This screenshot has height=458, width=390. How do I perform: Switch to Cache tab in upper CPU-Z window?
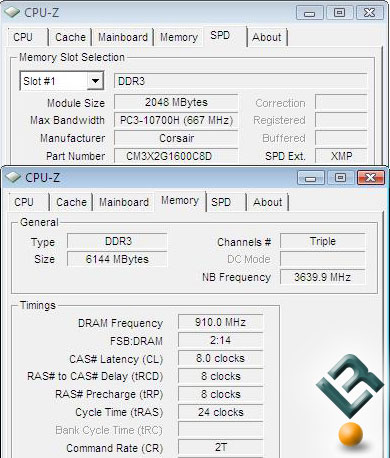pyautogui.click(x=70, y=37)
